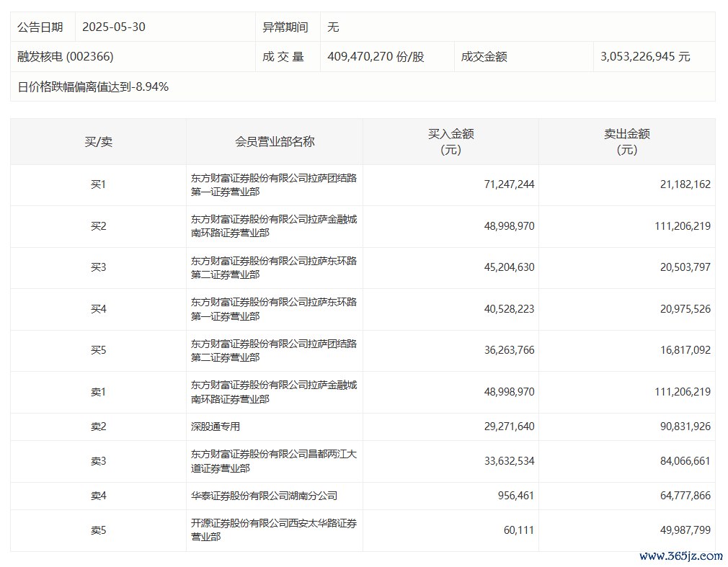Click 拉萨东环路第二证券营业部 broker name
Image resolution: width=728 pixels, height=567 pixels.
pyautogui.click(x=274, y=267)
